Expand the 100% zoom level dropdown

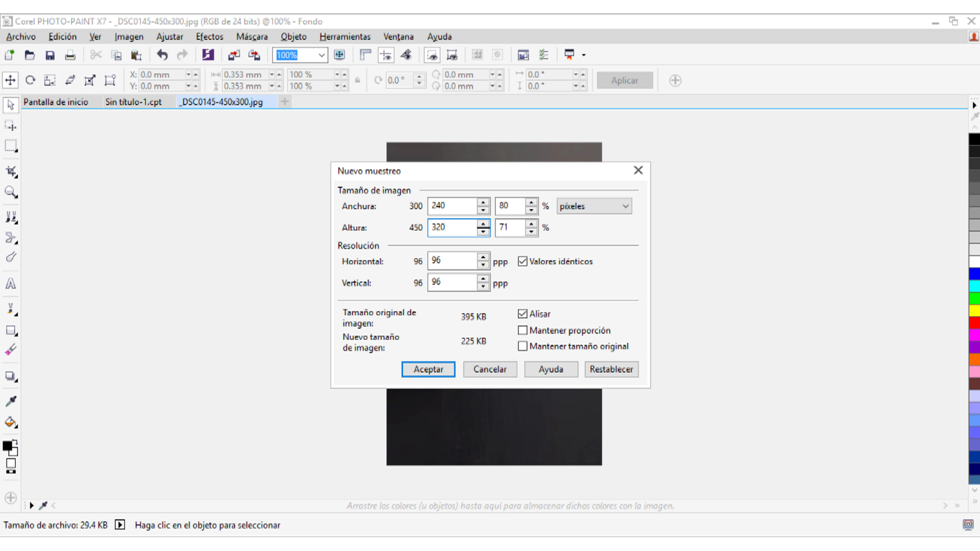(x=322, y=55)
